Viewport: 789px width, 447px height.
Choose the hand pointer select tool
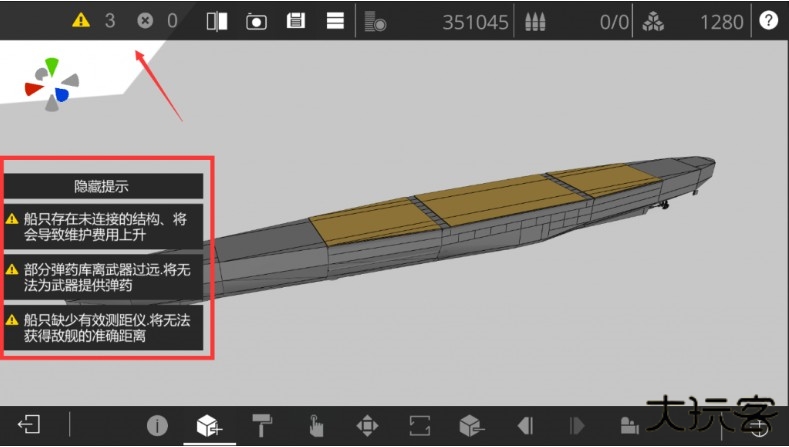315,425
